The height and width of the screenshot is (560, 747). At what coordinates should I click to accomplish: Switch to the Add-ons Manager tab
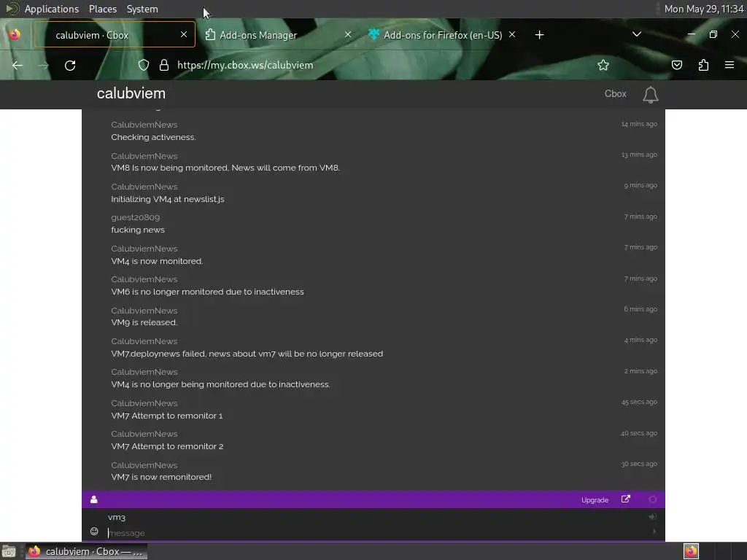279,35
